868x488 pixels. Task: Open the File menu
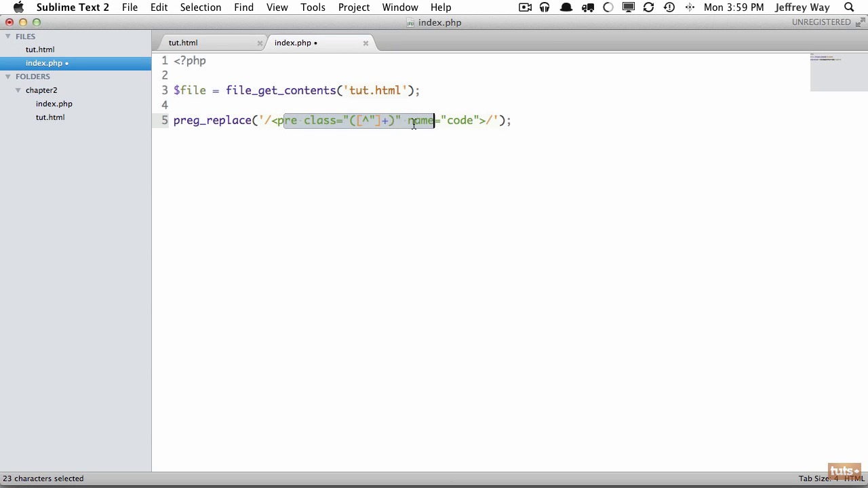pyautogui.click(x=130, y=7)
